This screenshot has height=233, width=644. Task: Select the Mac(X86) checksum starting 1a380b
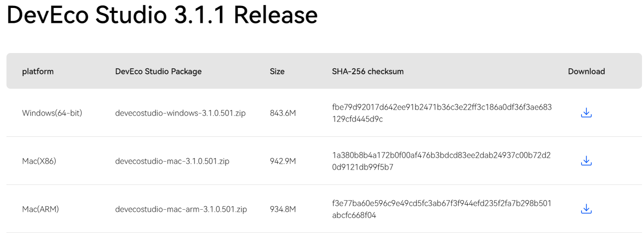click(x=441, y=161)
